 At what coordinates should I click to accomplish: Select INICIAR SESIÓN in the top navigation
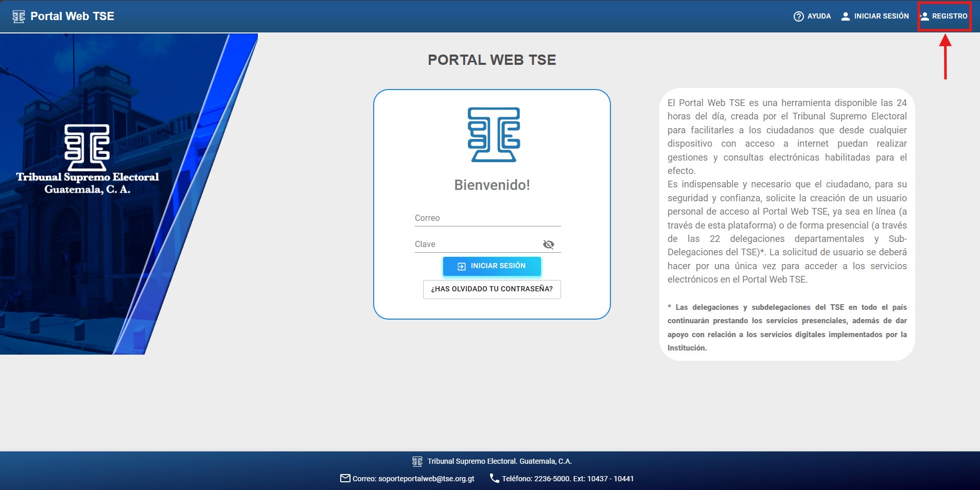tap(874, 16)
